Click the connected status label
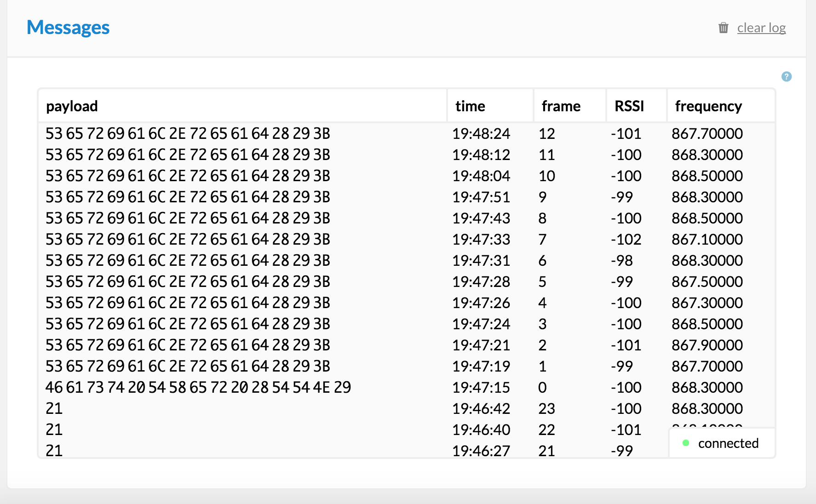Viewport: 816px width, 504px height. [x=728, y=443]
